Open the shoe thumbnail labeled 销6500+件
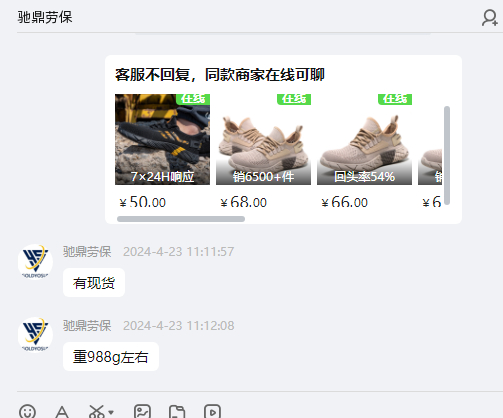This screenshot has width=503, height=418. point(263,139)
